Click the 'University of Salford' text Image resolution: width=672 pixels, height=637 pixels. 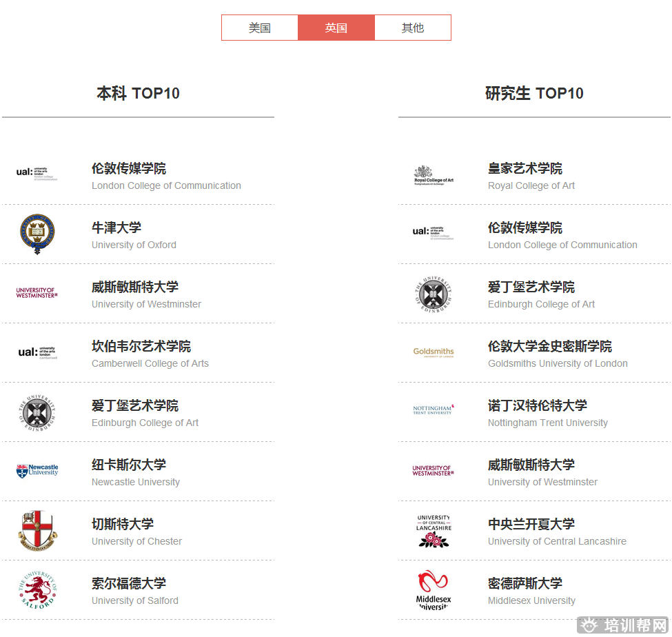pos(135,600)
